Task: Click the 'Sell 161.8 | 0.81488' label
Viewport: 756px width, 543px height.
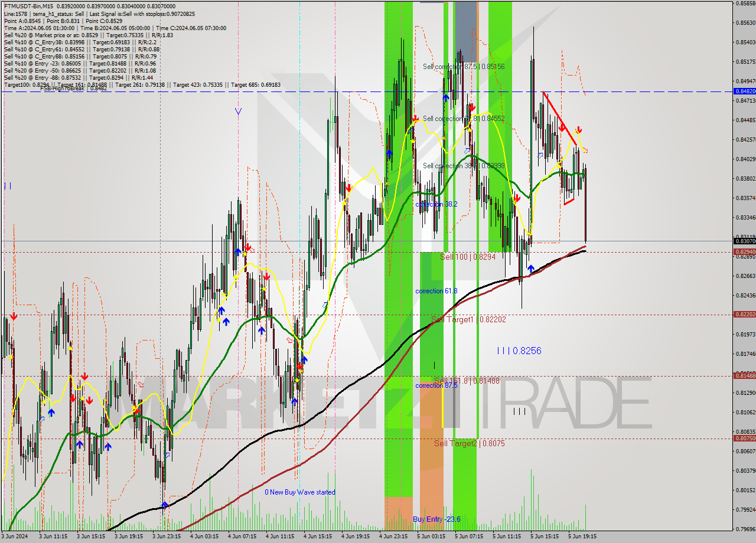Action: click(x=467, y=381)
